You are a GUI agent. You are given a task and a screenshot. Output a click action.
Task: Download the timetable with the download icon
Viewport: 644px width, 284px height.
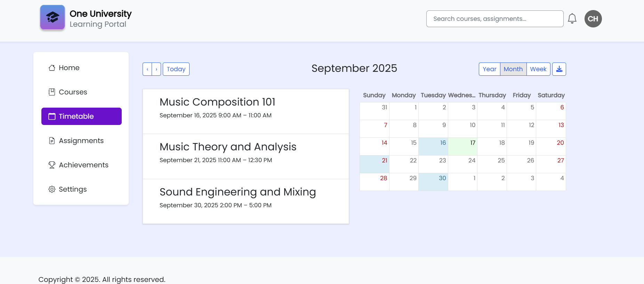(559, 69)
